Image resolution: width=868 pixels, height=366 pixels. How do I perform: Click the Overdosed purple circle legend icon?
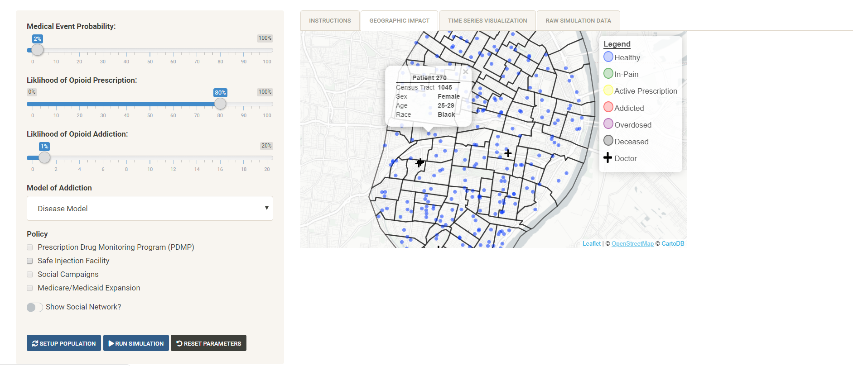coord(608,124)
